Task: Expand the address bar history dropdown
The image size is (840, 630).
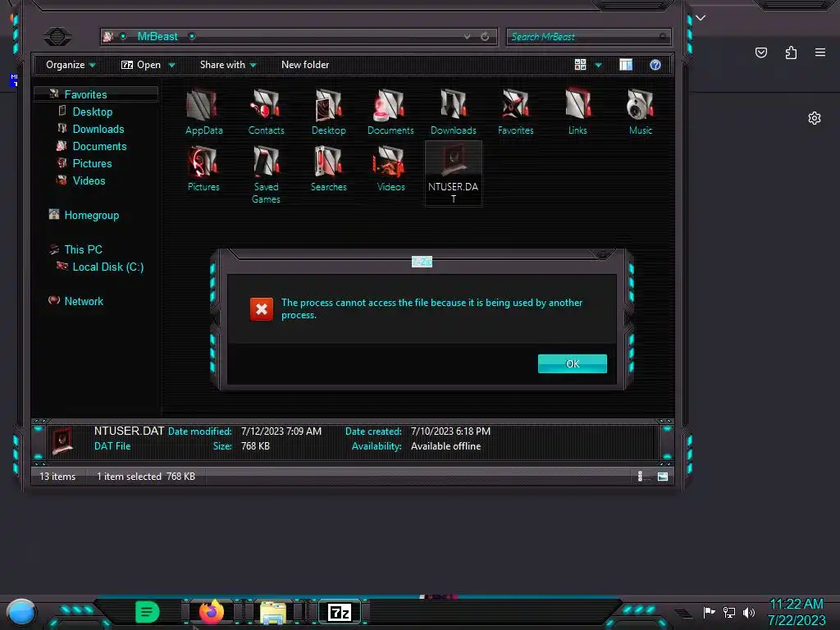Action: 467,36
